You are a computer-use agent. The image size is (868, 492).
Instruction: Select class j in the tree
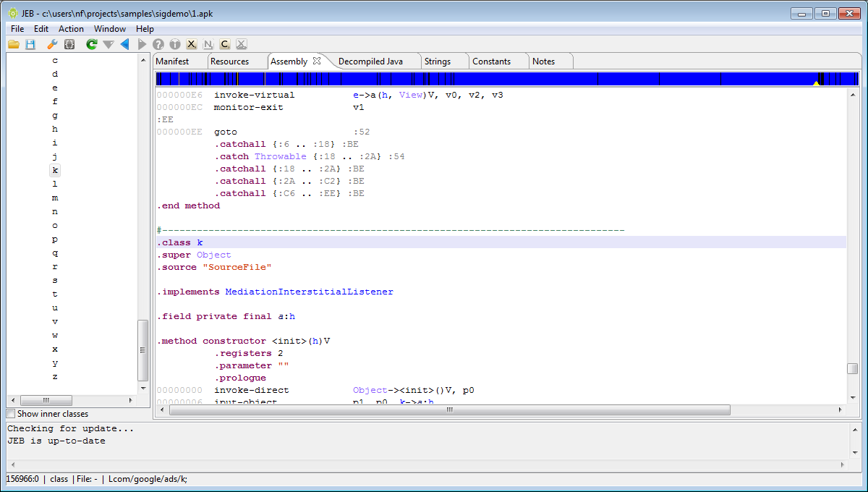55,157
